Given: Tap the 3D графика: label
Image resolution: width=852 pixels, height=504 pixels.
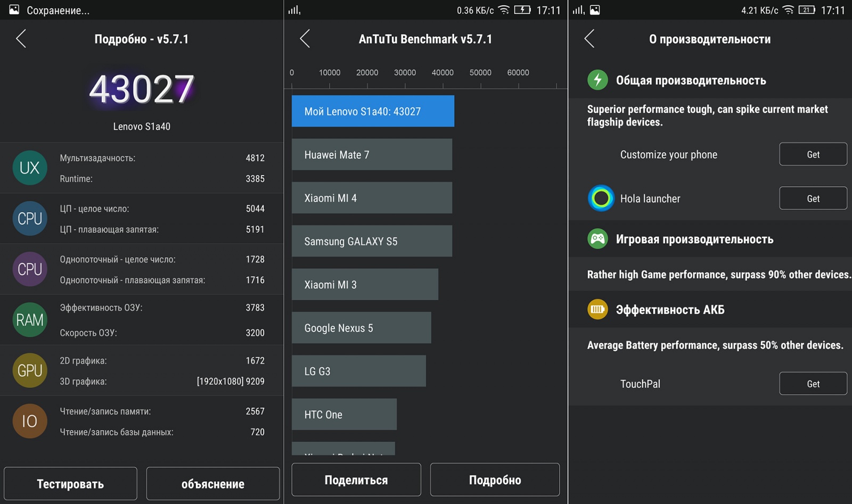Looking at the screenshot, I should click(83, 381).
